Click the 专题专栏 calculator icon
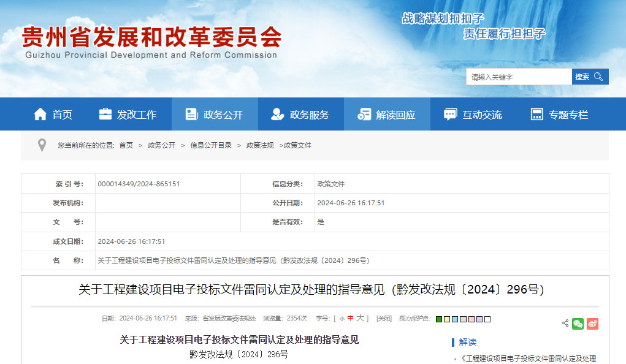Image resolution: width=626 pixels, height=364 pixels. [537, 113]
